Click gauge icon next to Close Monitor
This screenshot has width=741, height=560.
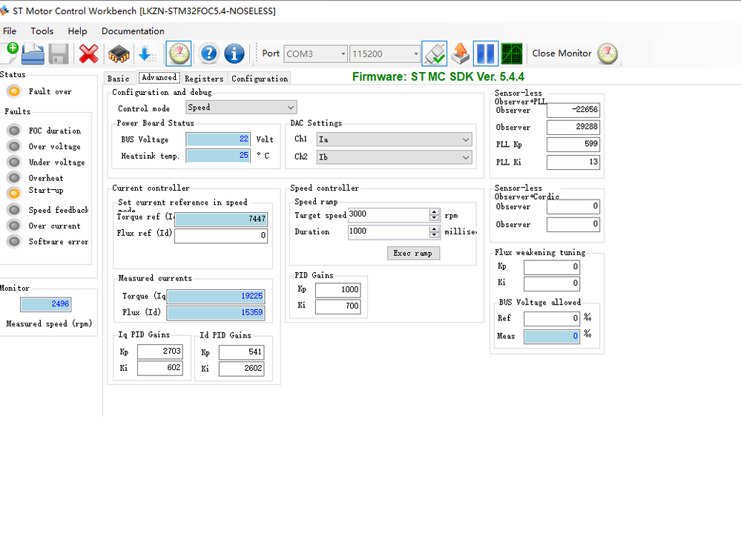point(607,53)
